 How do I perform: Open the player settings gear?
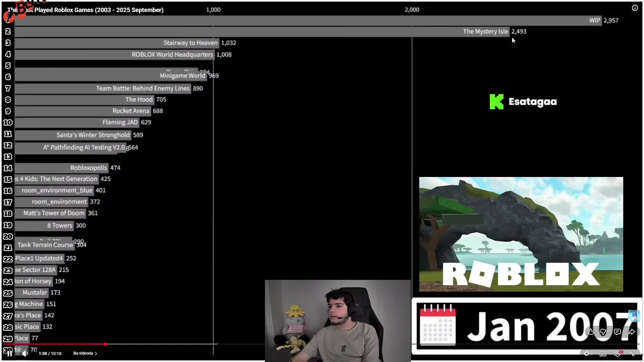(x=617, y=353)
